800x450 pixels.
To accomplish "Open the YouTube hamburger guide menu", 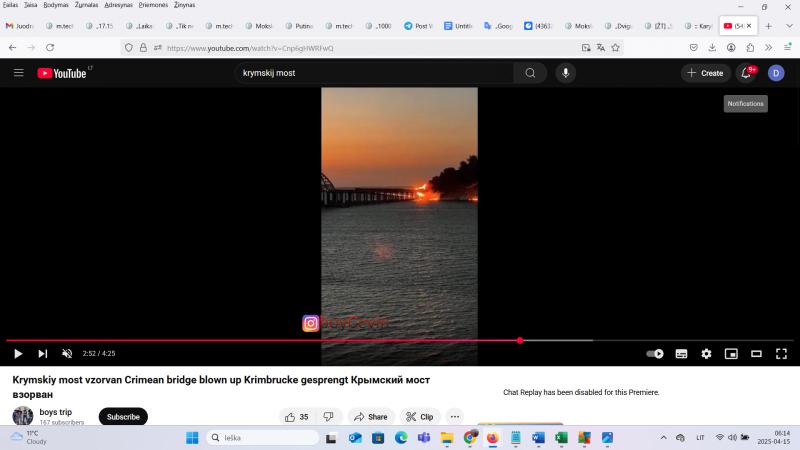I will (18, 73).
